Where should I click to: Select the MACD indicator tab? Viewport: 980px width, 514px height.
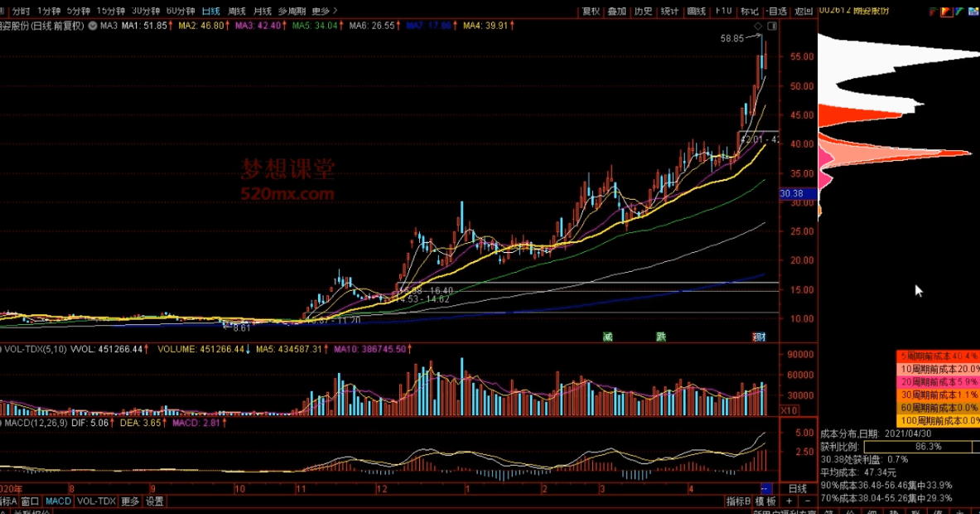pos(58,502)
